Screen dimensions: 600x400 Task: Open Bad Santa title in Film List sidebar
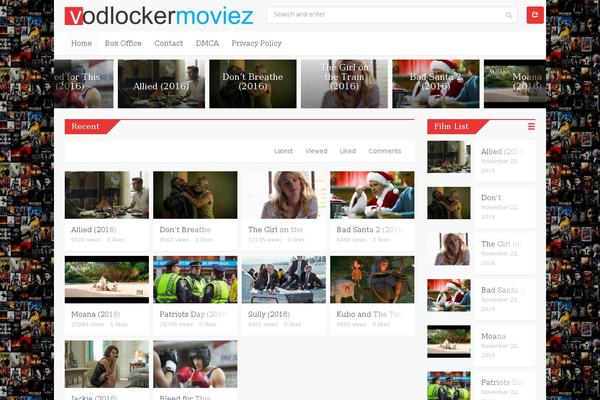click(x=502, y=290)
